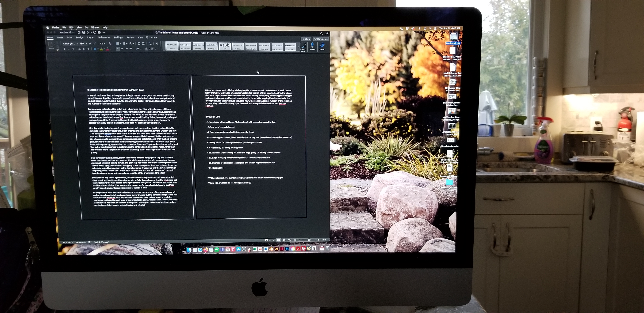Expand the styles gallery arrow
The image size is (644, 313).
[x=298, y=47]
